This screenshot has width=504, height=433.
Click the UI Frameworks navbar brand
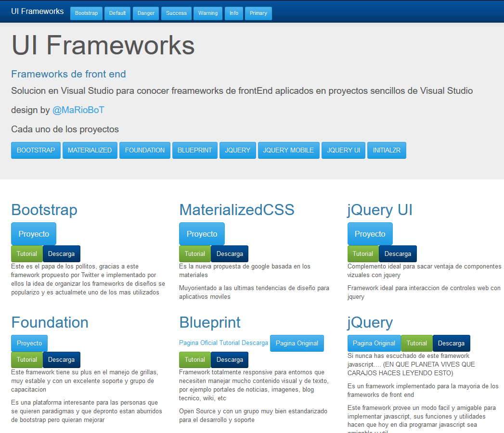tap(37, 11)
